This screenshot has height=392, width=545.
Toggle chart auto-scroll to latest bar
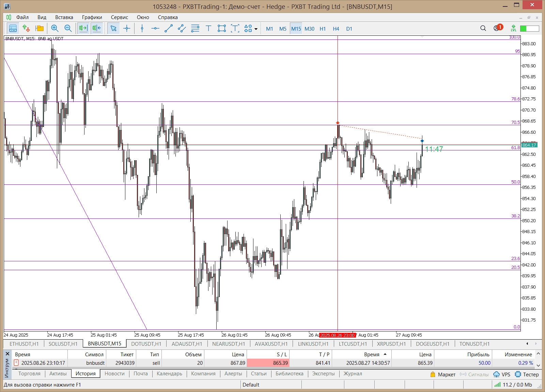click(x=83, y=29)
